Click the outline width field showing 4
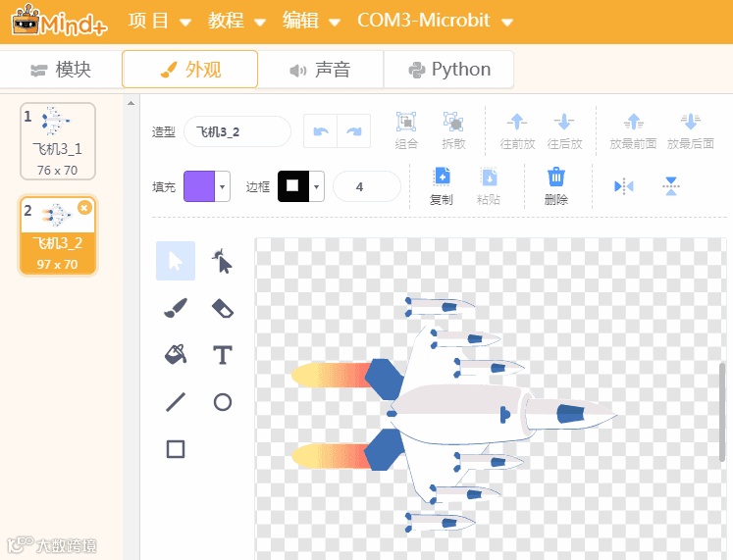Viewport: 733px width, 560px height. pyautogui.click(x=367, y=186)
